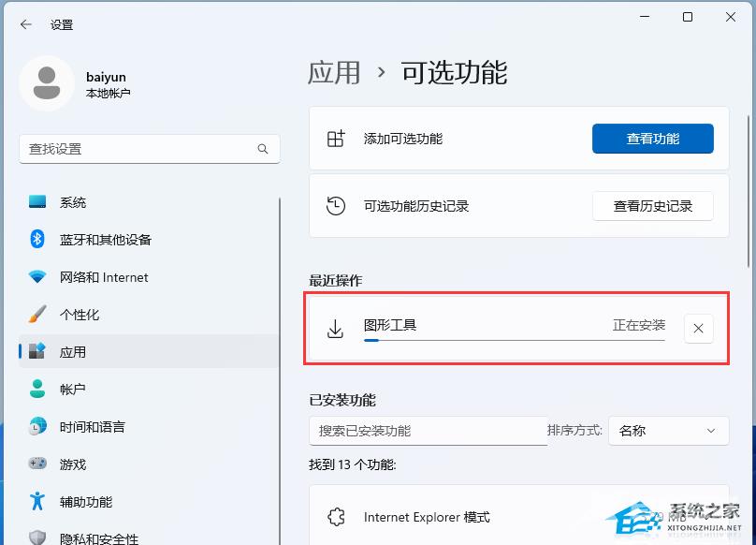The width and height of the screenshot is (756, 545).
Task: Click the sidebar navigation scrollbar
Action: pos(280,371)
